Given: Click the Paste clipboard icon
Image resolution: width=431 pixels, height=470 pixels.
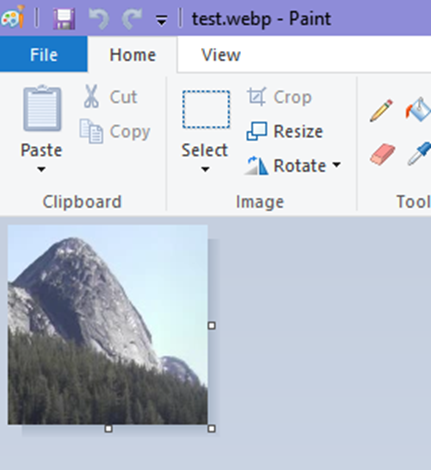Looking at the screenshot, I should (x=42, y=108).
